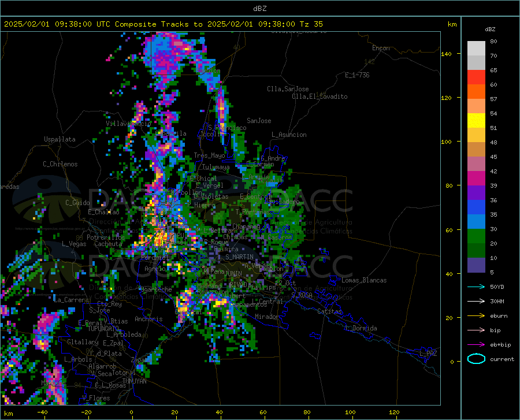Click the '-40' tick on horizontal axis
The image size is (520, 420).
(42, 412)
